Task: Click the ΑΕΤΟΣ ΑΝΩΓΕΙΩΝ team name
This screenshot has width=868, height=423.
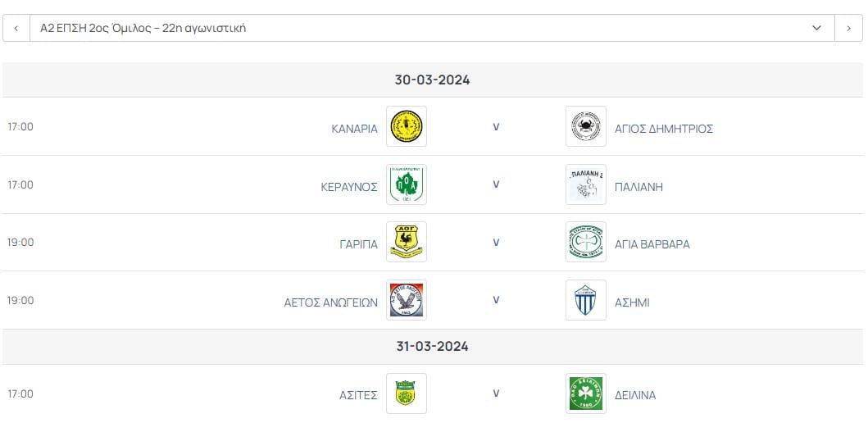Action: [331, 302]
